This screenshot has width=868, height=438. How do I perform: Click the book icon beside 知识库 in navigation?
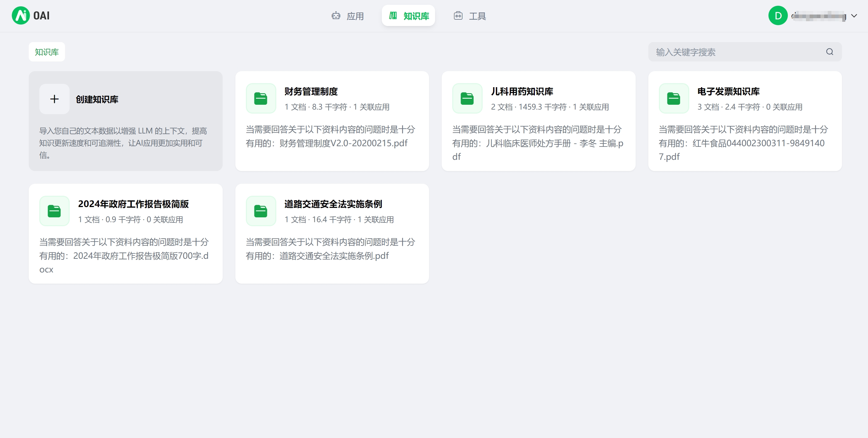(x=393, y=15)
